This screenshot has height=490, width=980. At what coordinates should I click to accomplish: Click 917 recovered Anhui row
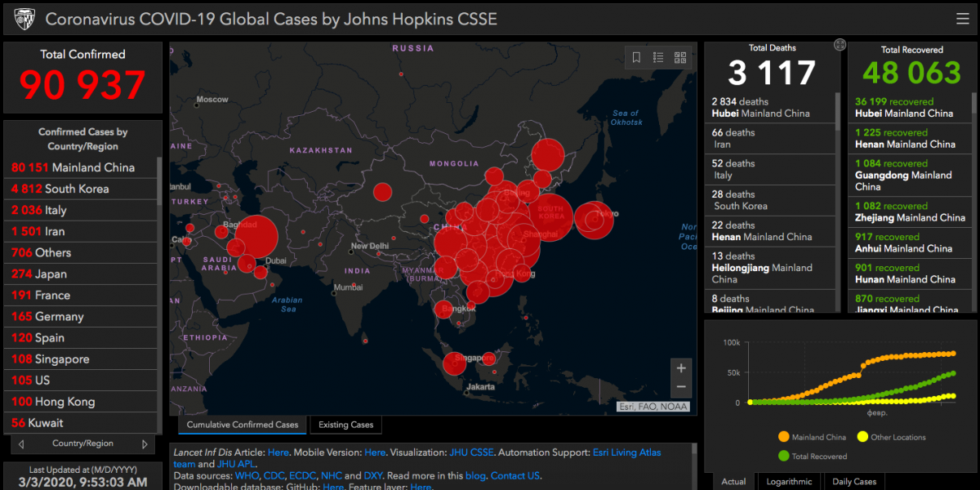[911, 243]
